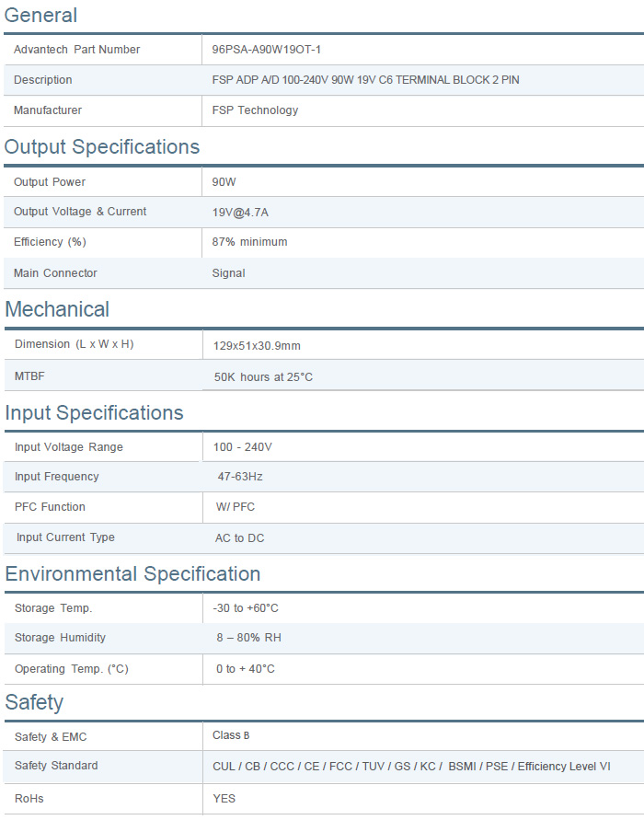
Task: Click the Input Specifications heading
Action: click(94, 413)
